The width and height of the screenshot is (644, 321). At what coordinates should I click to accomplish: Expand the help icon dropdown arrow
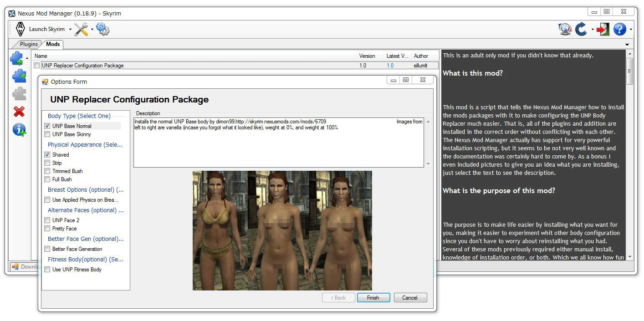(631, 30)
